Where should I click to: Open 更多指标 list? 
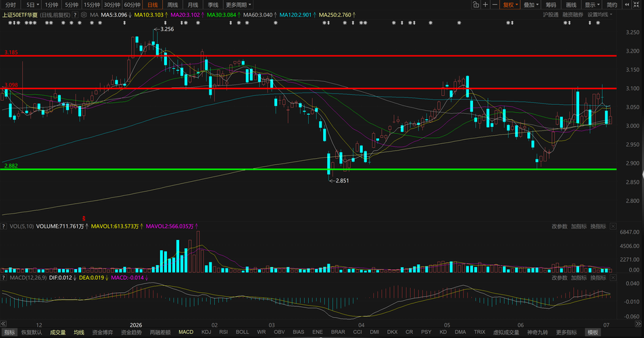[566, 332]
